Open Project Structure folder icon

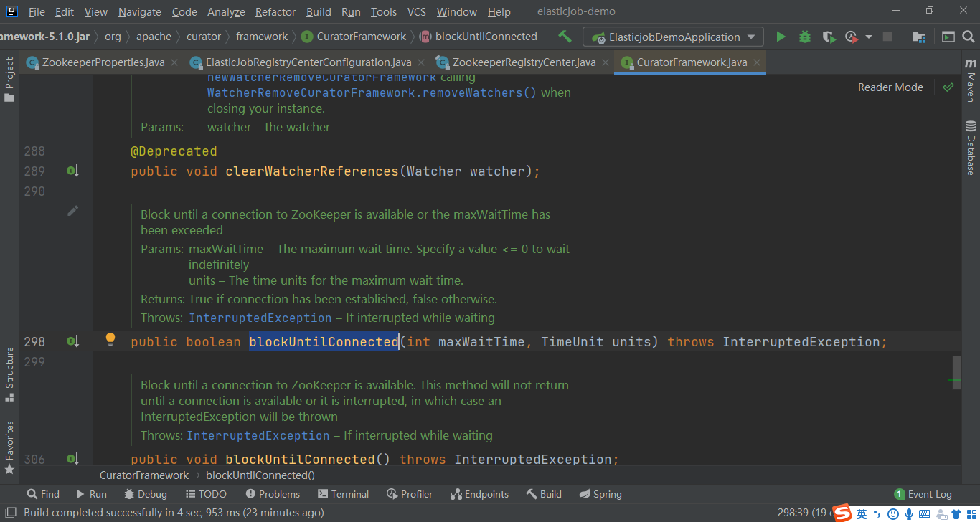pyautogui.click(x=918, y=37)
